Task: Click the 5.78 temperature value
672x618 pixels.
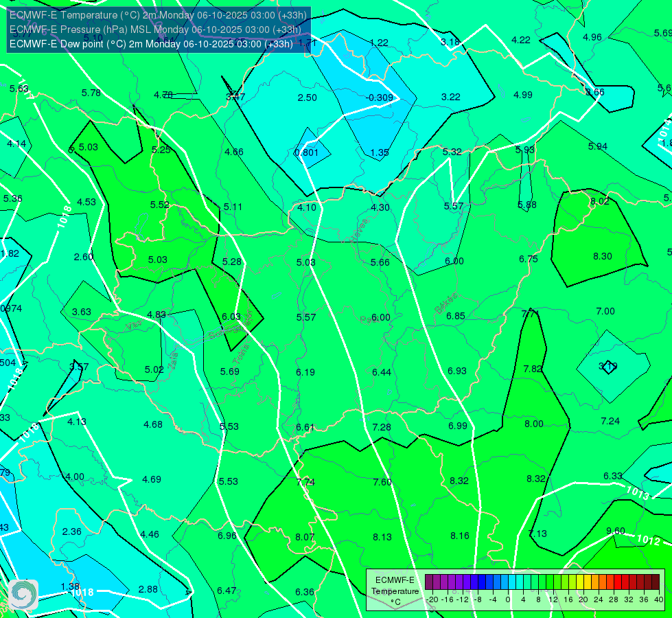Action: [91, 93]
